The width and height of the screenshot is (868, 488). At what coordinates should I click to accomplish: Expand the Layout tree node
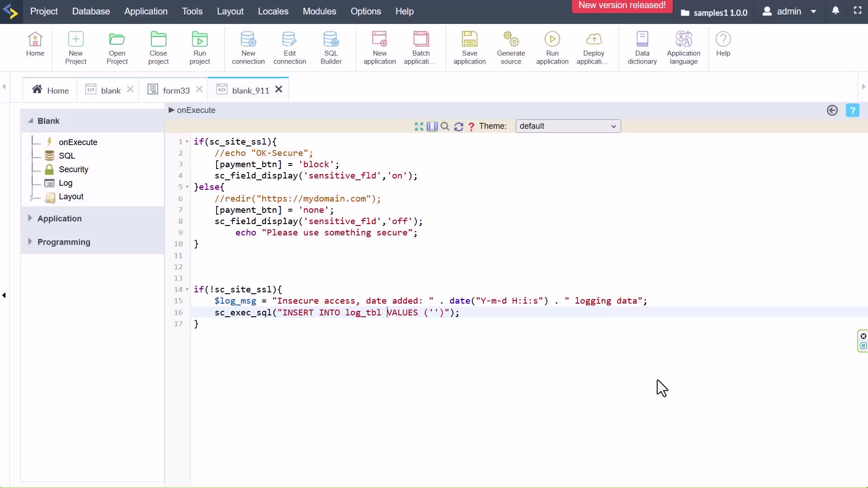32,197
